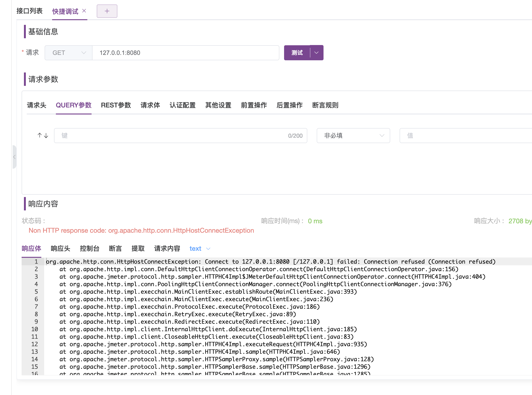Open the 测试 button's dropdown arrow

(316, 53)
